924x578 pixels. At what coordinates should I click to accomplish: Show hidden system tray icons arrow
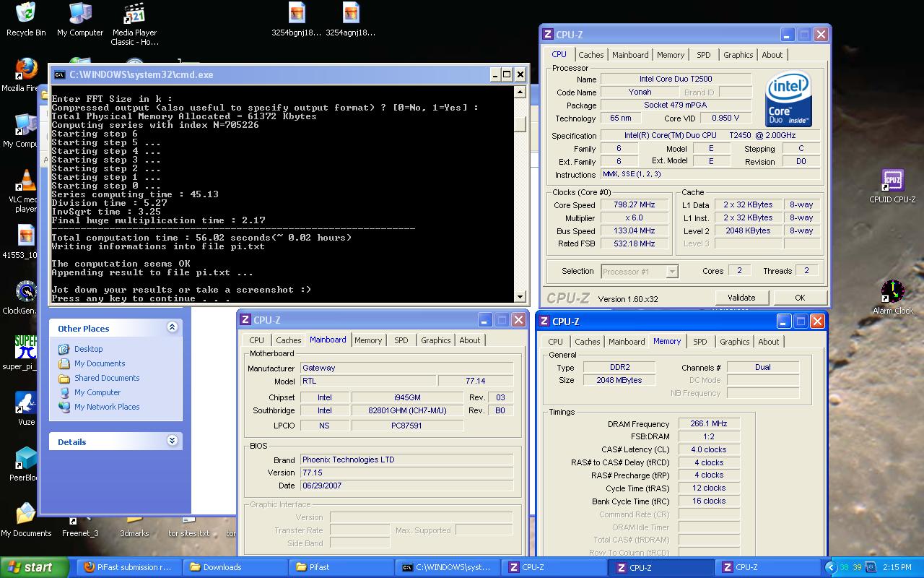click(830, 568)
